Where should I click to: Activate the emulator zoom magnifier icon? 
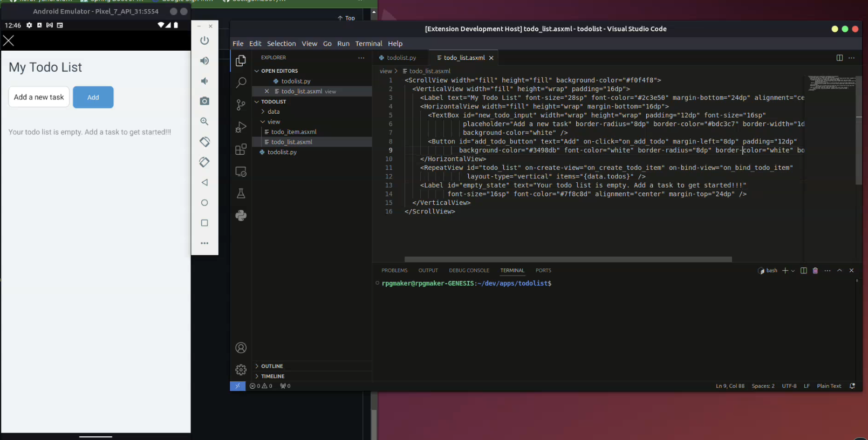(204, 121)
